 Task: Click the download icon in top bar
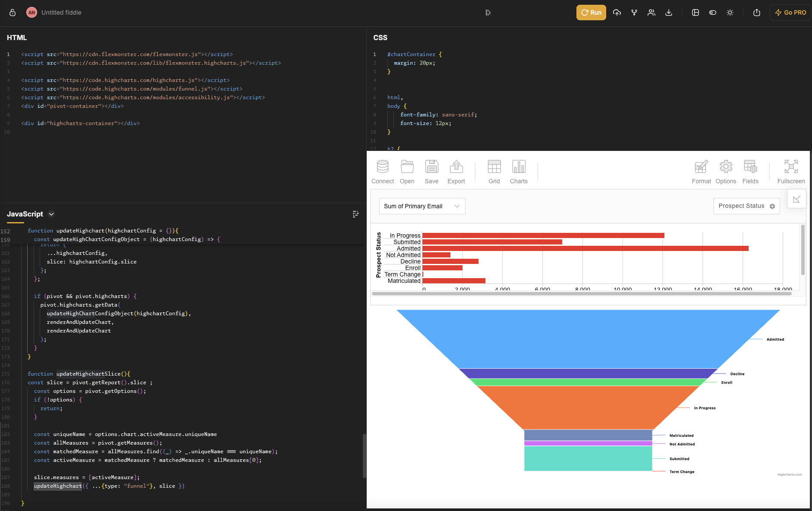669,13
